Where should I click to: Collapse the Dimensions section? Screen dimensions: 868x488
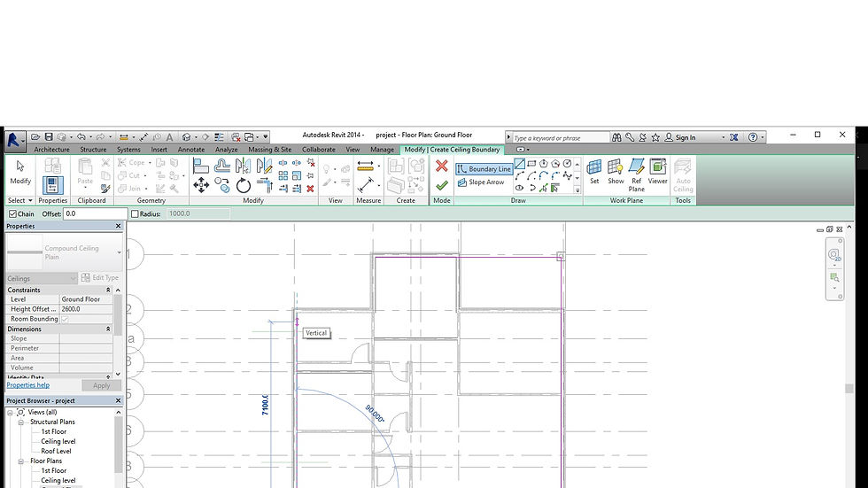[108, 329]
